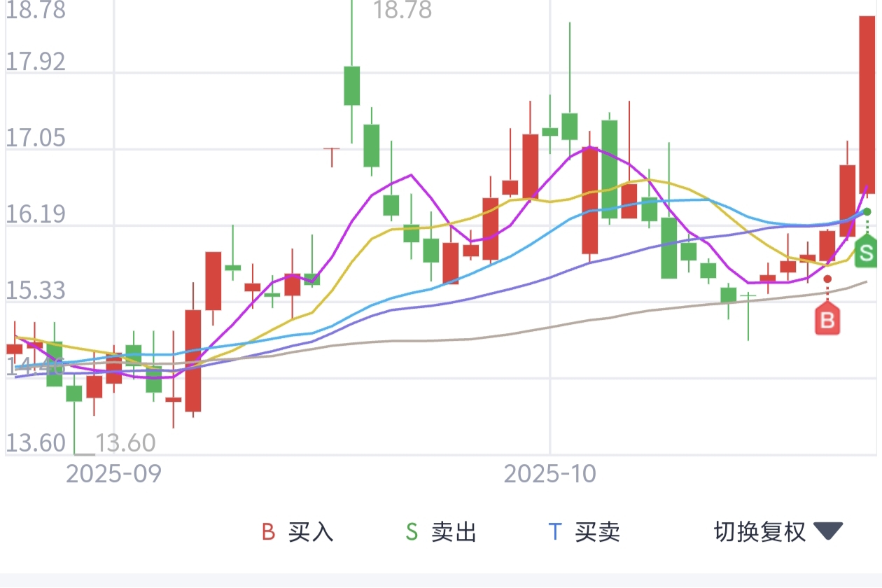Click the green dot above the S marker

pyautogui.click(x=867, y=211)
